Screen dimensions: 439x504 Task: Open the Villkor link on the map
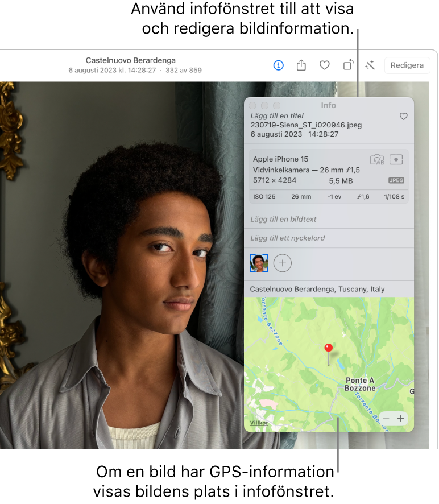pyautogui.click(x=259, y=423)
